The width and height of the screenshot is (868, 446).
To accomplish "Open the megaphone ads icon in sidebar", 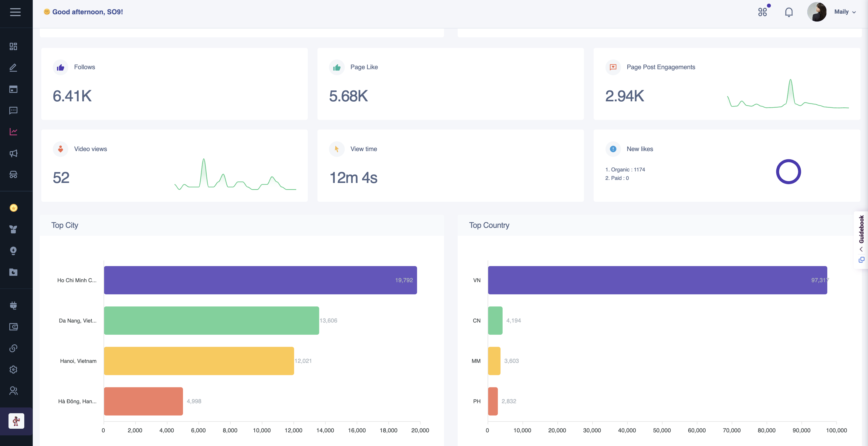I will pos(13,153).
